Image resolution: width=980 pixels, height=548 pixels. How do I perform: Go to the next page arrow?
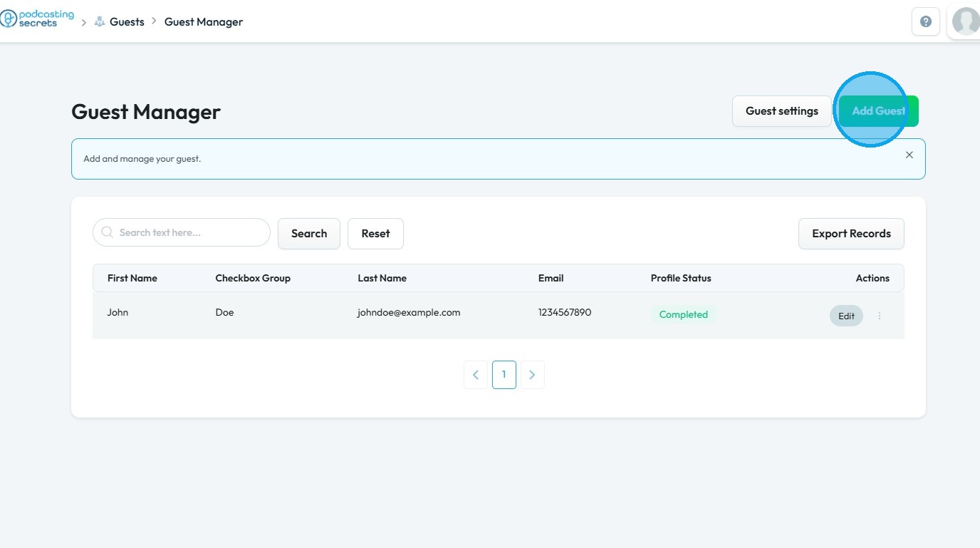(532, 375)
